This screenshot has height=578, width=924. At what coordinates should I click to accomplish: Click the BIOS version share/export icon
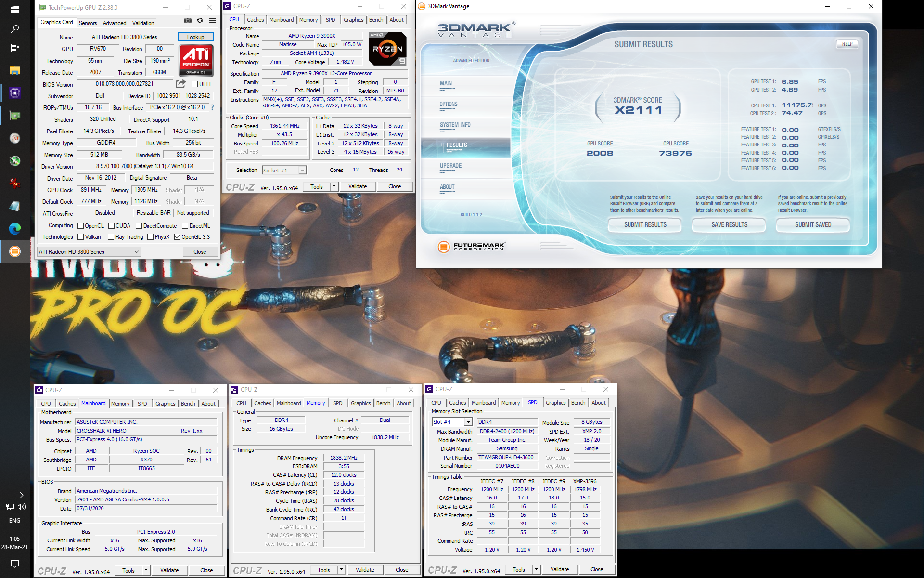click(180, 84)
